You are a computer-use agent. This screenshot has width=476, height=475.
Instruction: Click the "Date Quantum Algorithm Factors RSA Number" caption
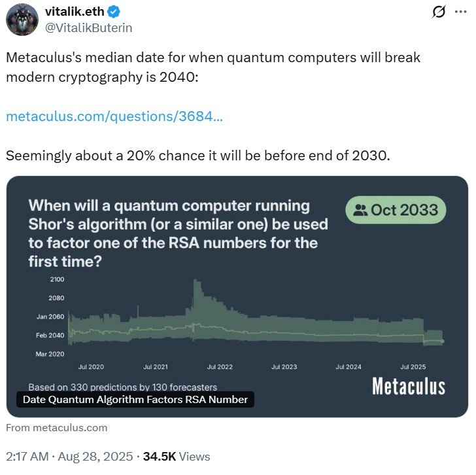(x=135, y=399)
